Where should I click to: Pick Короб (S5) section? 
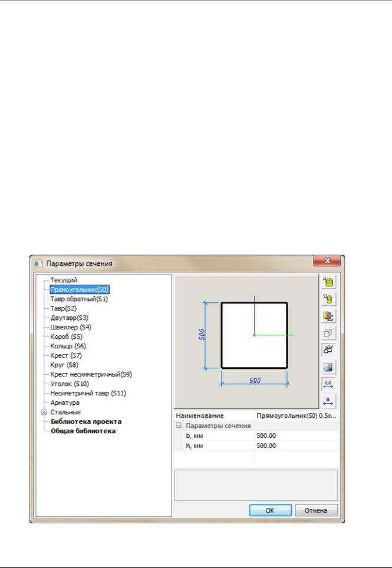66,336
